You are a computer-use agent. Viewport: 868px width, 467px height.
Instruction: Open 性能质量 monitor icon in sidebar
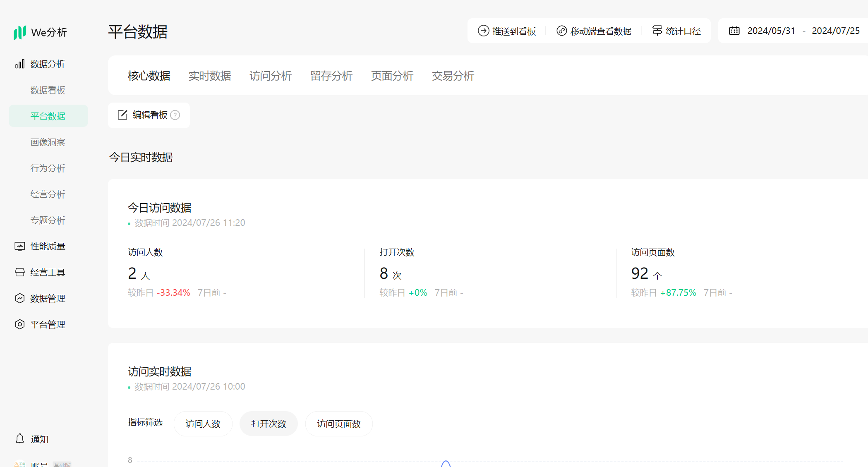pos(19,247)
